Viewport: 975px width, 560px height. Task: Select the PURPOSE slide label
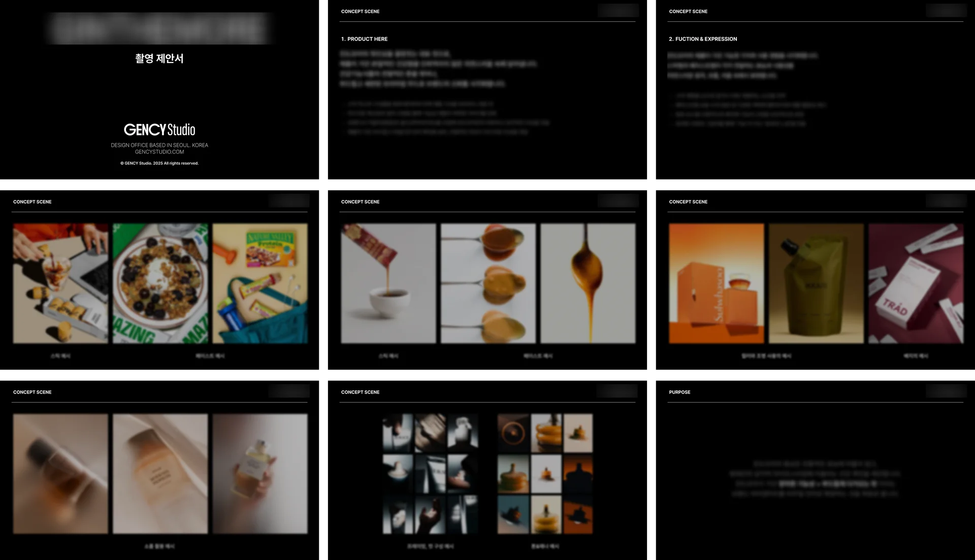pos(679,392)
